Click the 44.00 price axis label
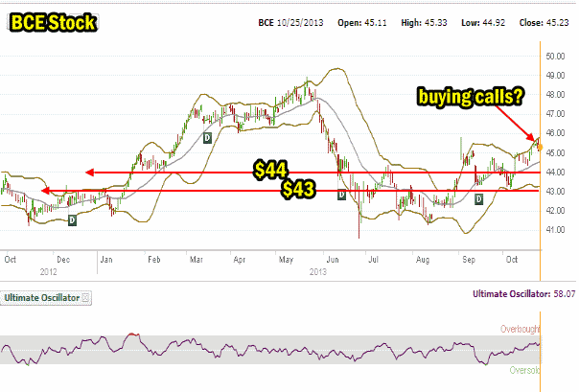 (555, 172)
